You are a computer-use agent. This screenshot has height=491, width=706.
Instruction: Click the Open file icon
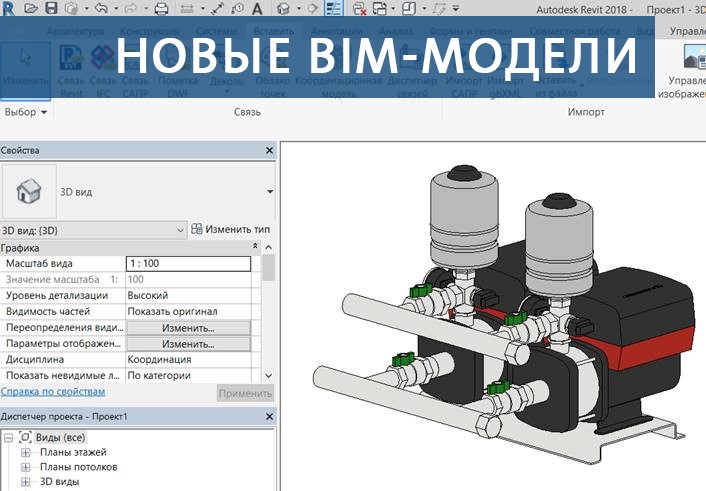pyautogui.click(x=31, y=8)
